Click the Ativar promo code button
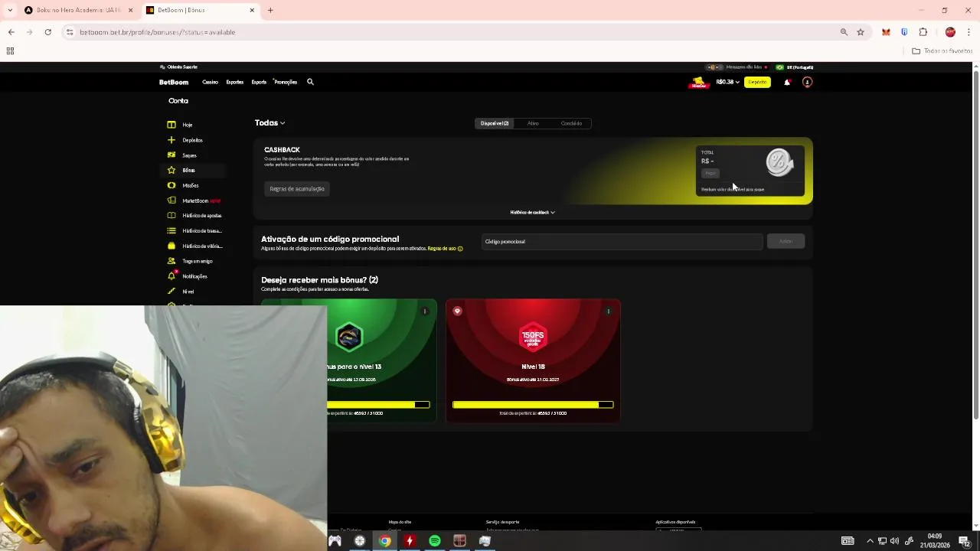This screenshot has width=980, height=551. (786, 241)
